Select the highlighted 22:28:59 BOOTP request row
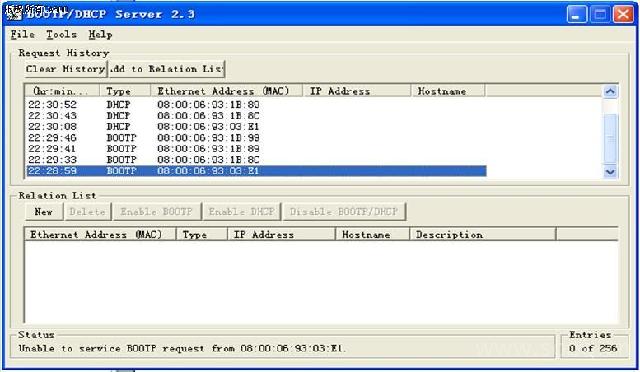The image size is (640, 372). tap(256, 171)
